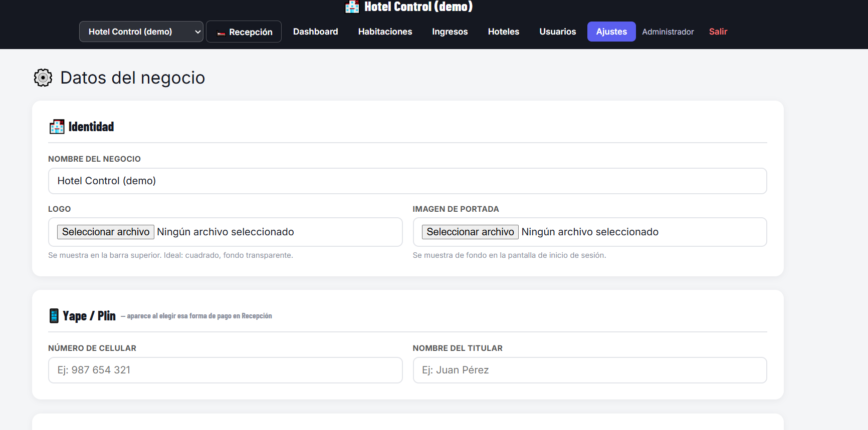Navigate to Habitaciones
The height and width of the screenshot is (430, 868).
pos(385,32)
